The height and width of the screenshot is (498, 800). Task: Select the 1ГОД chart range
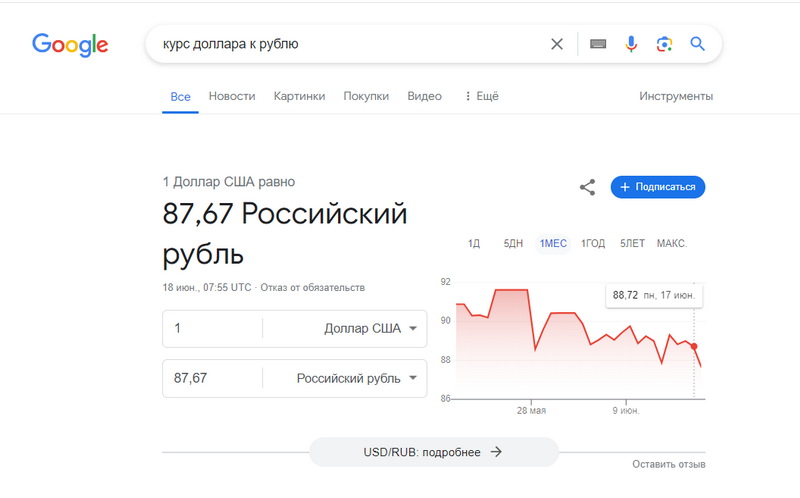593,243
